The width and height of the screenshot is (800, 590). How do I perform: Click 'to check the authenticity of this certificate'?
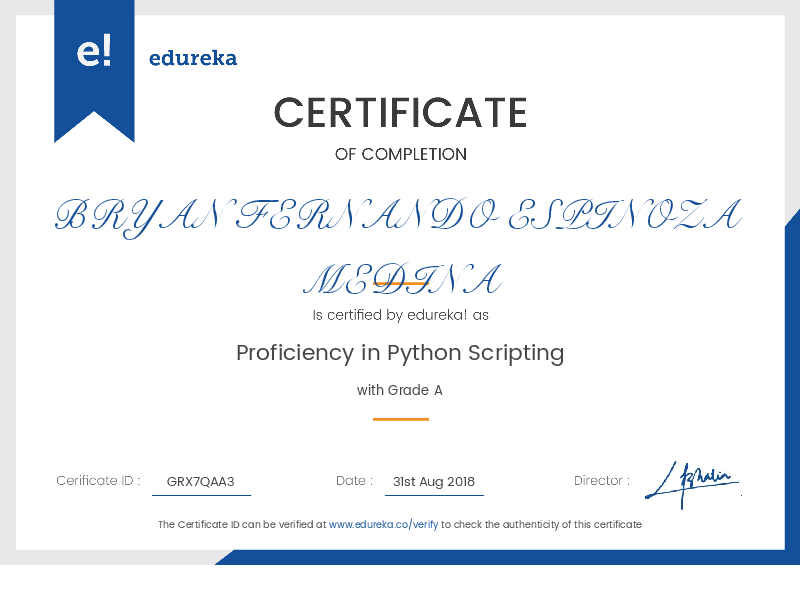(x=541, y=524)
